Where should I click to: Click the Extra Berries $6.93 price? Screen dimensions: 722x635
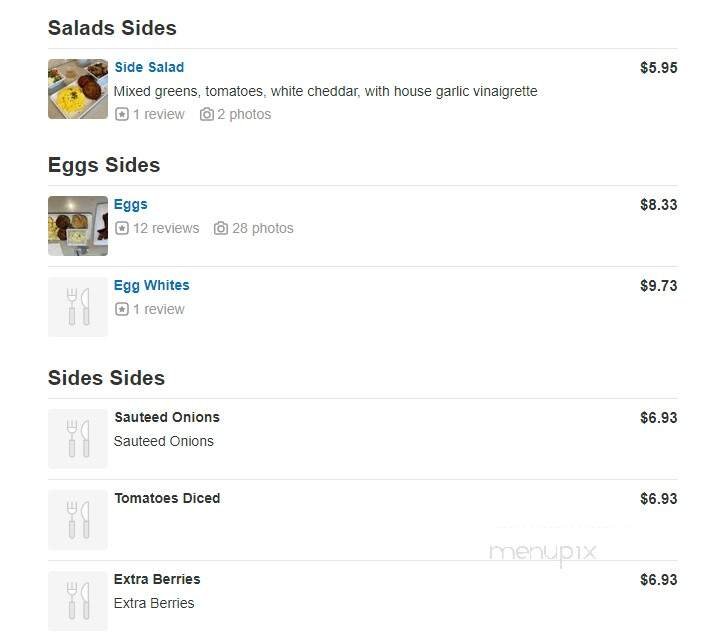658,579
